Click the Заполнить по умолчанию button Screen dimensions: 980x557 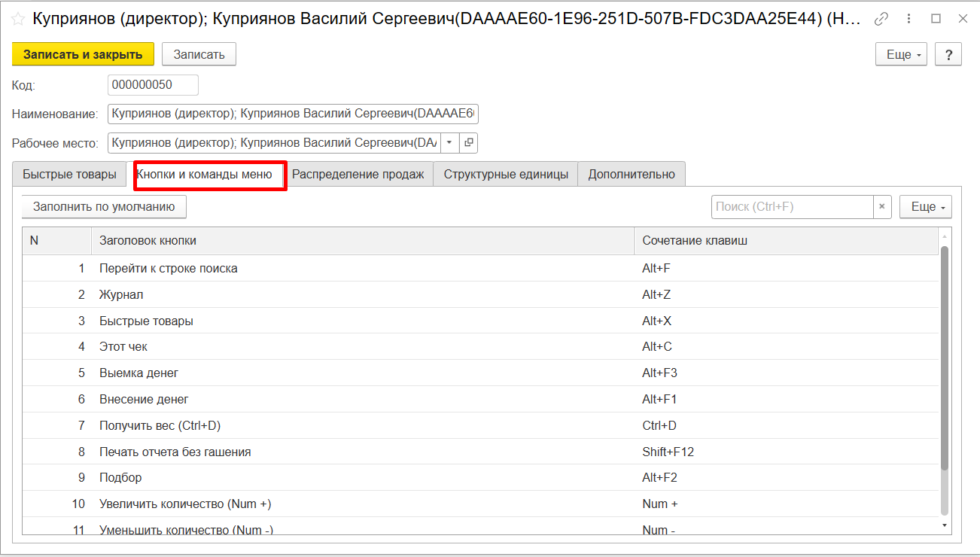click(x=104, y=206)
